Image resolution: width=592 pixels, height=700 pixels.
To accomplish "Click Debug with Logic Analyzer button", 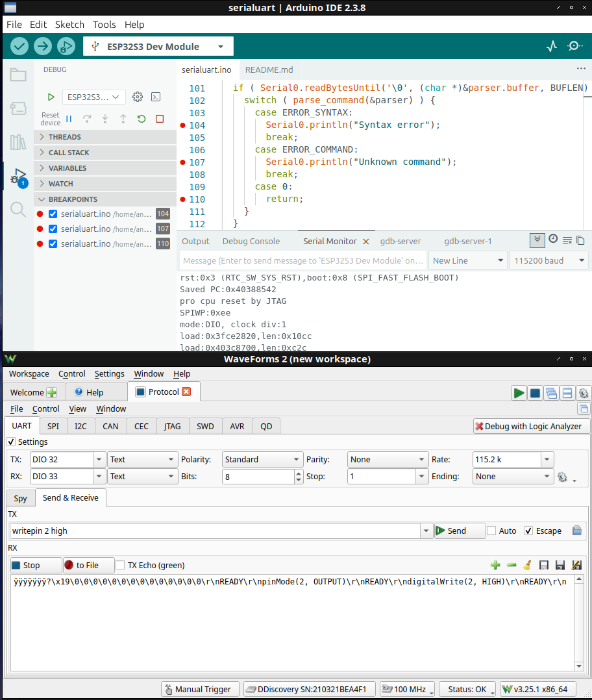I will [532, 427].
